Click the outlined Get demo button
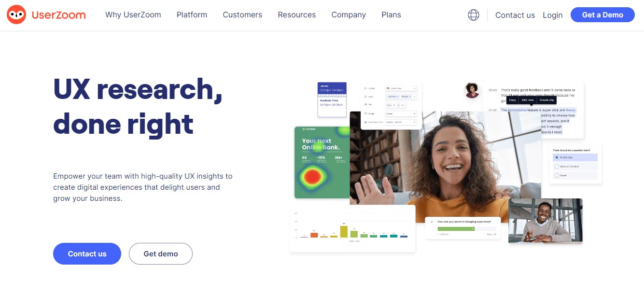 click(x=161, y=253)
